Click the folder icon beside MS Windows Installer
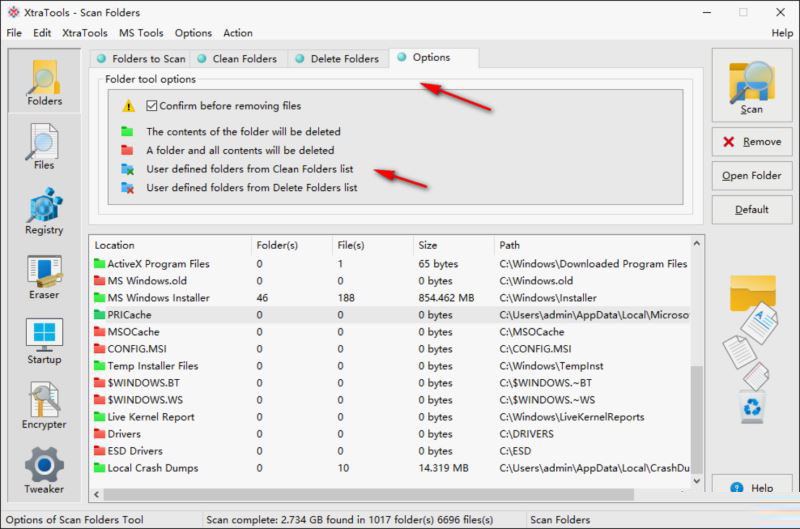Image resolution: width=800 pixels, height=529 pixels. (99, 297)
